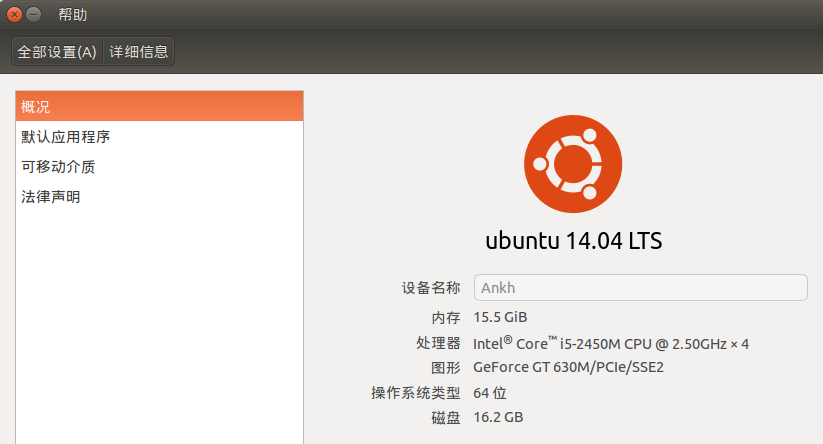The image size is (823, 444).
Task: Click the 内存 label
Action: 446,318
